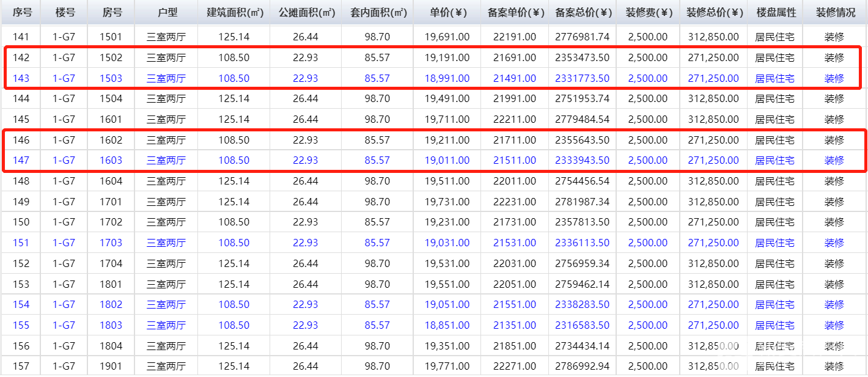Click blue unit price 18,991.00

[447, 78]
